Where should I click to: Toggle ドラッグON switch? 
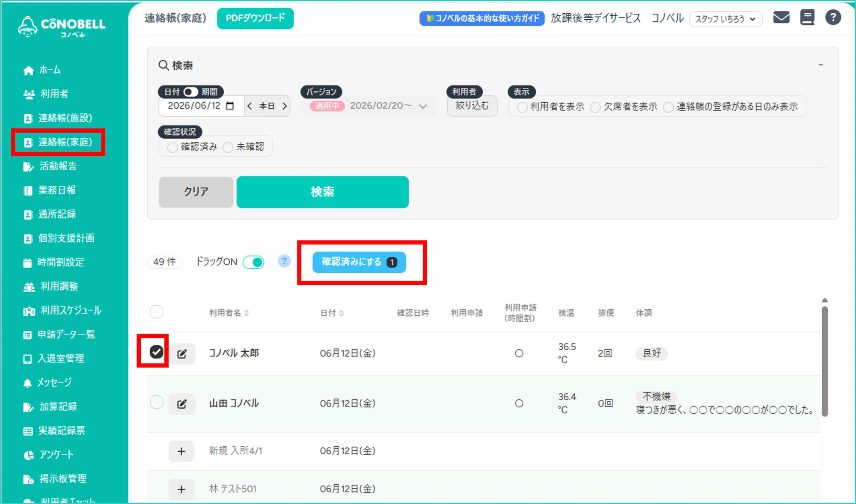(253, 262)
